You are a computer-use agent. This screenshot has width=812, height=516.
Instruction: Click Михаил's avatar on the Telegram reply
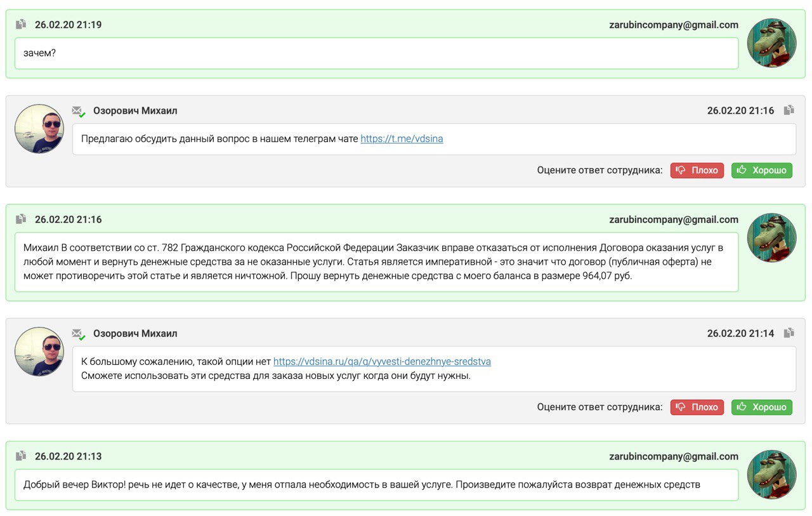pyautogui.click(x=39, y=129)
